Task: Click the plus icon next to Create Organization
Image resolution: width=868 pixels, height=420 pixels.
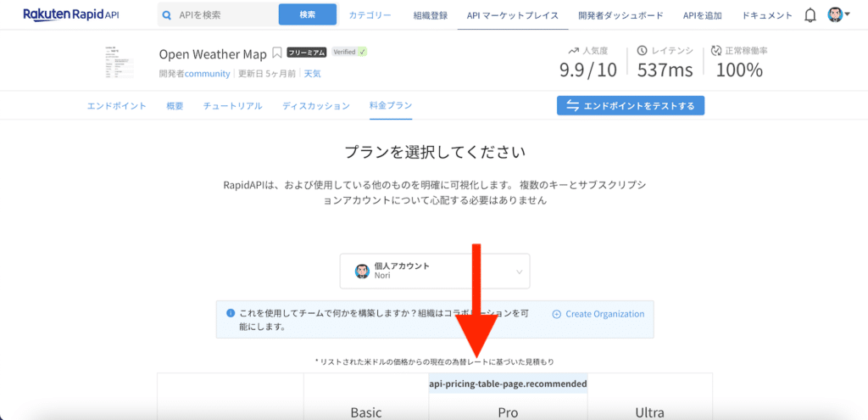Action: (x=557, y=314)
